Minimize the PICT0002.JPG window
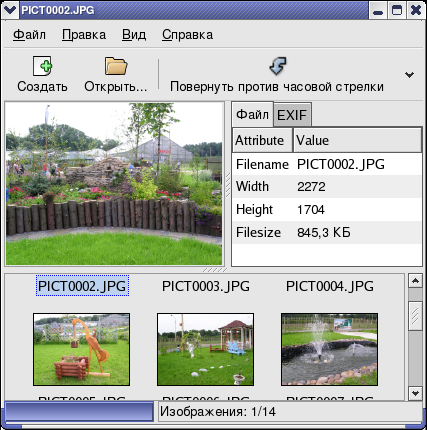The width and height of the screenshot is (427, 430). pos(378,10)
